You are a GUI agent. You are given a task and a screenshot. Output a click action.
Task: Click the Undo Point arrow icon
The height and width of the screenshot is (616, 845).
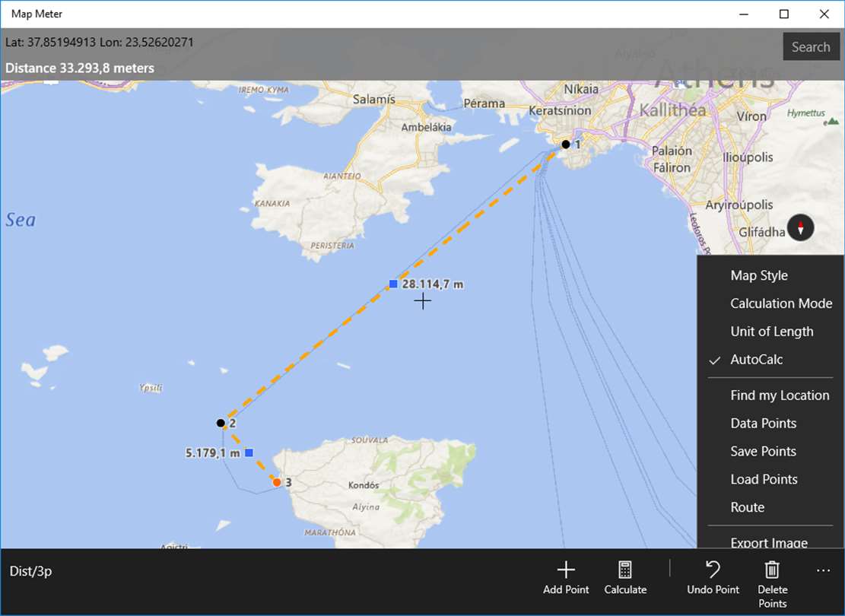coord(713,570)
